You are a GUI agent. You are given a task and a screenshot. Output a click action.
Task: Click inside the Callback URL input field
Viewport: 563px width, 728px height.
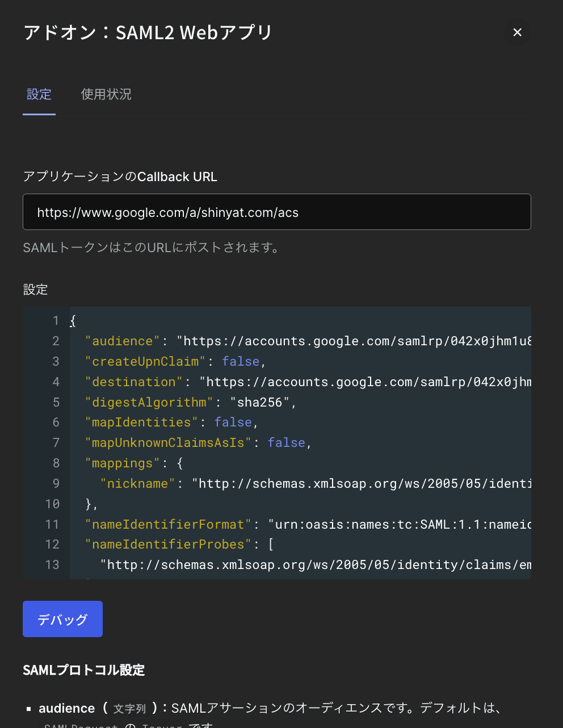pos(276,212)
